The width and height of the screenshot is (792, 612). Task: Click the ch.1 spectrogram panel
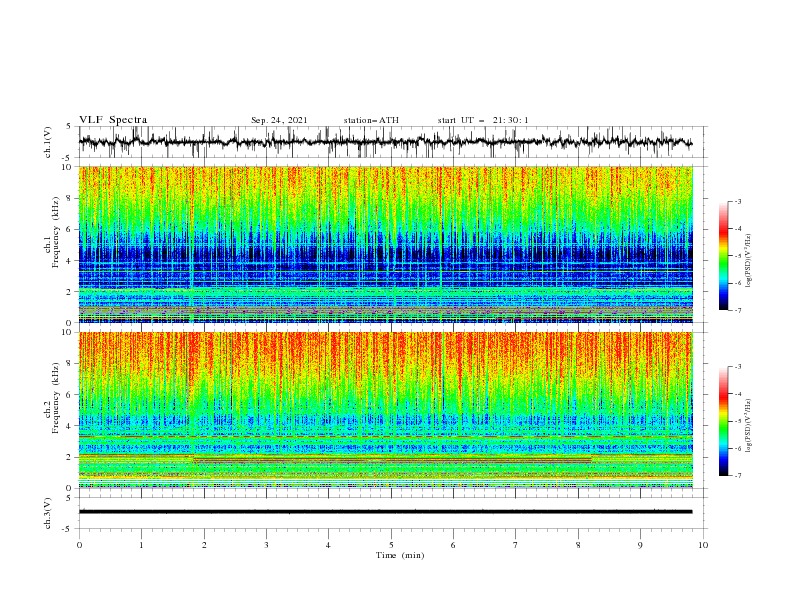pyautogui.click(x=385, y=244)
